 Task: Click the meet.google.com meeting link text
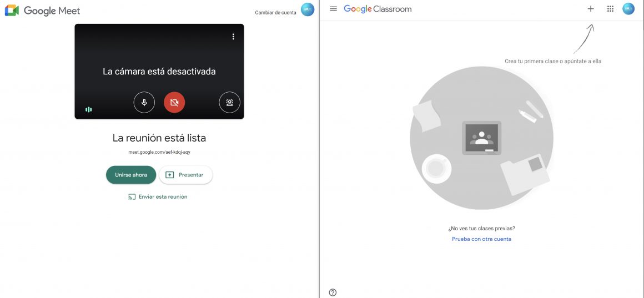pos(159,151)
